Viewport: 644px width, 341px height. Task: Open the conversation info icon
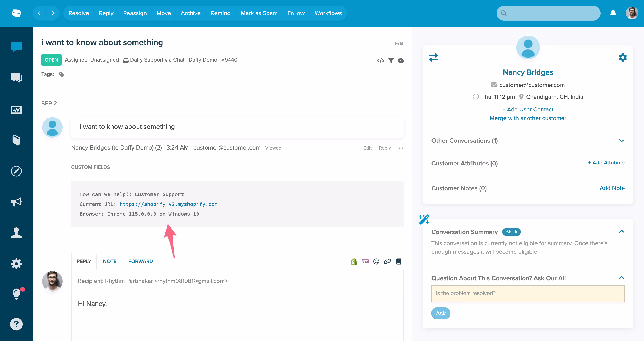click(x=401, y=61)
